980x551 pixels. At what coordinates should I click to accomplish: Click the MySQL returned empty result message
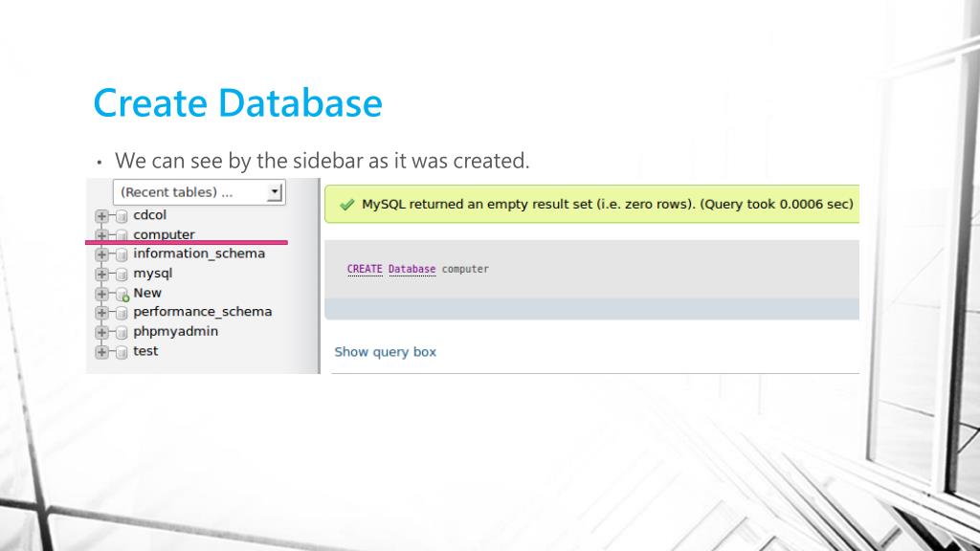tap(608, 205)
